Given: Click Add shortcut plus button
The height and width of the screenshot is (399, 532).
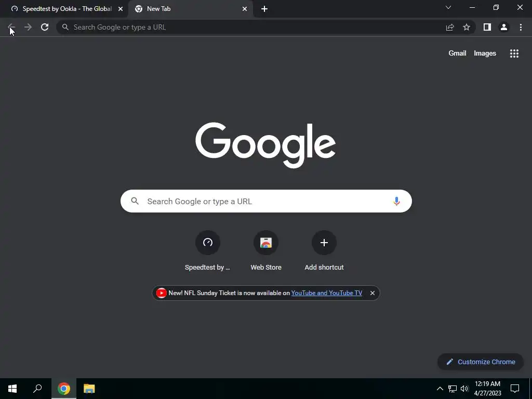Looking at the screenshot, I should 324,242.
